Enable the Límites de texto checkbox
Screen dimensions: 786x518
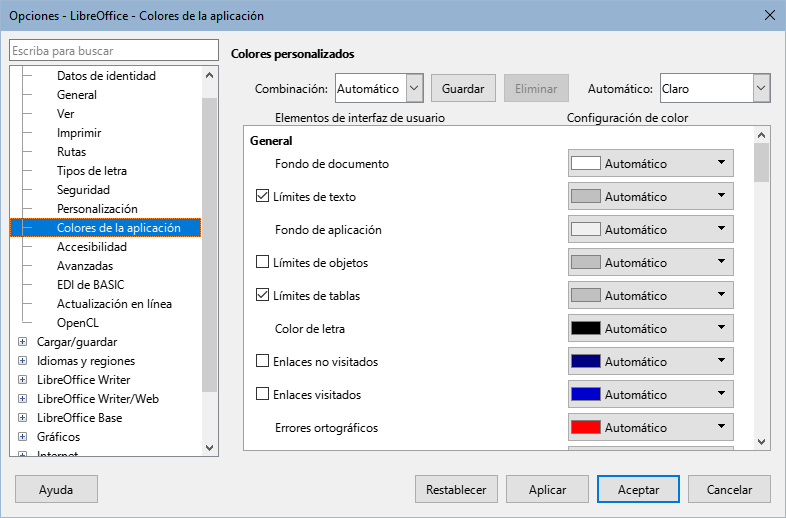(262, 196)
